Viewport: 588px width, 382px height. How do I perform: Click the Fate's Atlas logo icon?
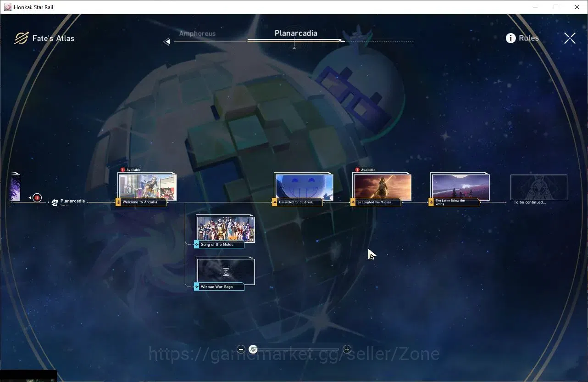point(21,38)
